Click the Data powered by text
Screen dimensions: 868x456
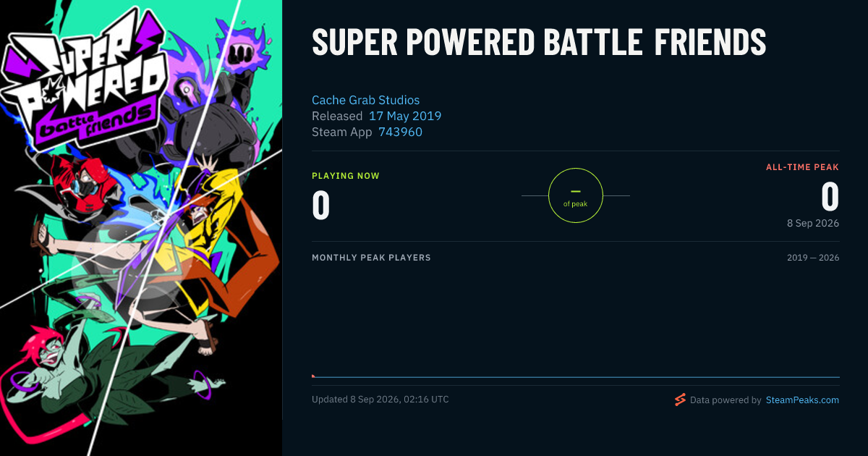click(726, 400)
